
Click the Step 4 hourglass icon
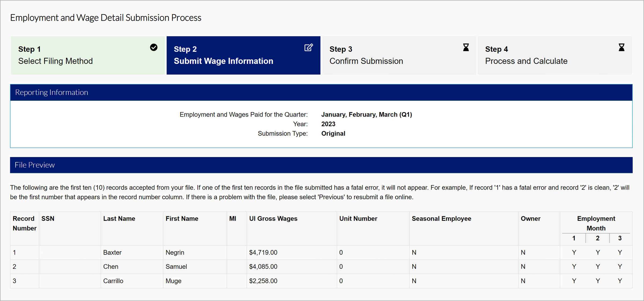[621, 48]
